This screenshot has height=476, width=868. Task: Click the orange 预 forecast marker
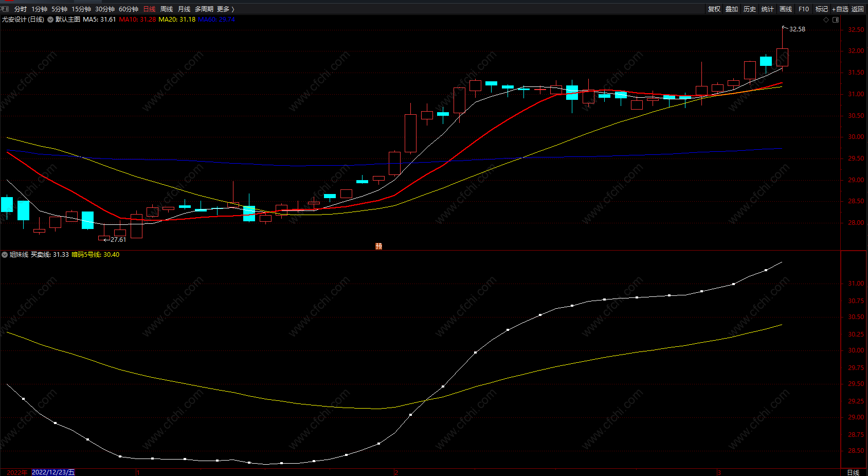(379, 246)
